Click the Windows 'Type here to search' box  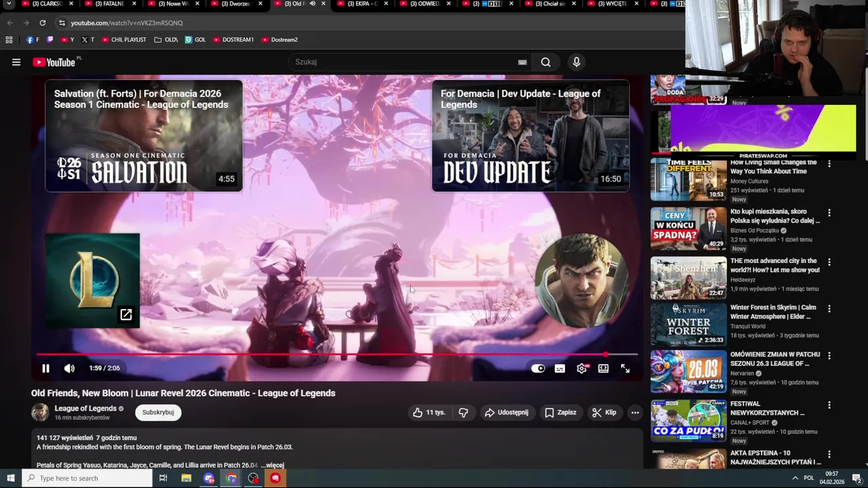87,479
